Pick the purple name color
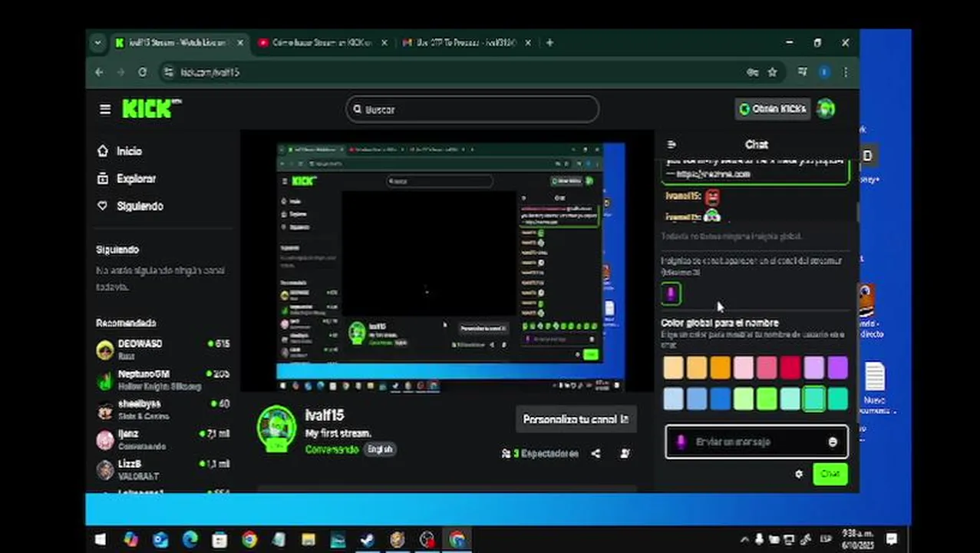This screenshot has height=553, width=980. tap(837, 368)
